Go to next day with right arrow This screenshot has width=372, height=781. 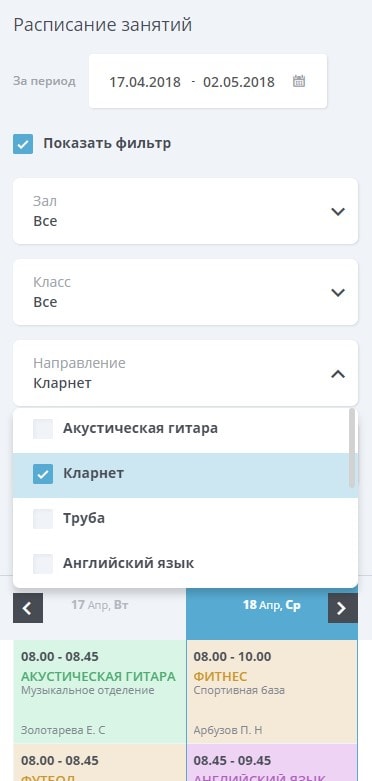[x=343, y=608]
